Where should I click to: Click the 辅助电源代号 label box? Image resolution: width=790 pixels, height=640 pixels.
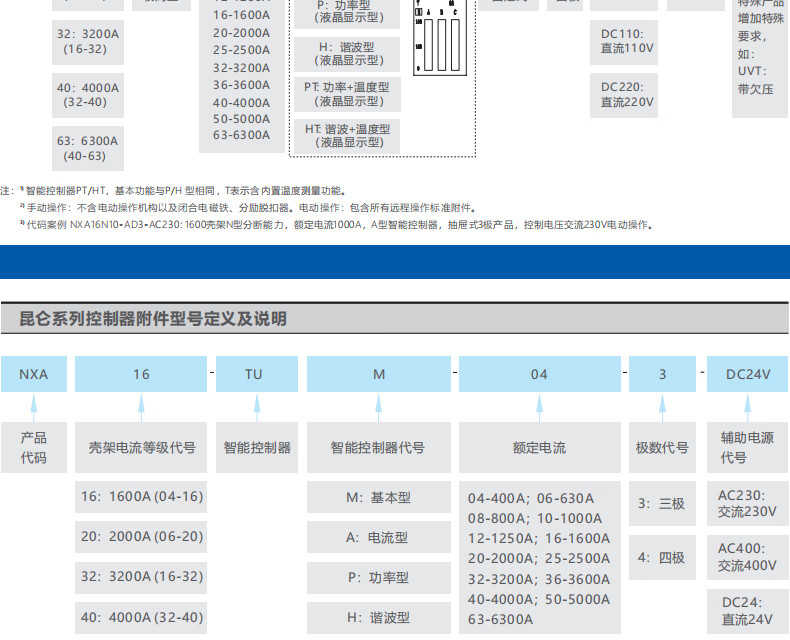tap(747, 448)
